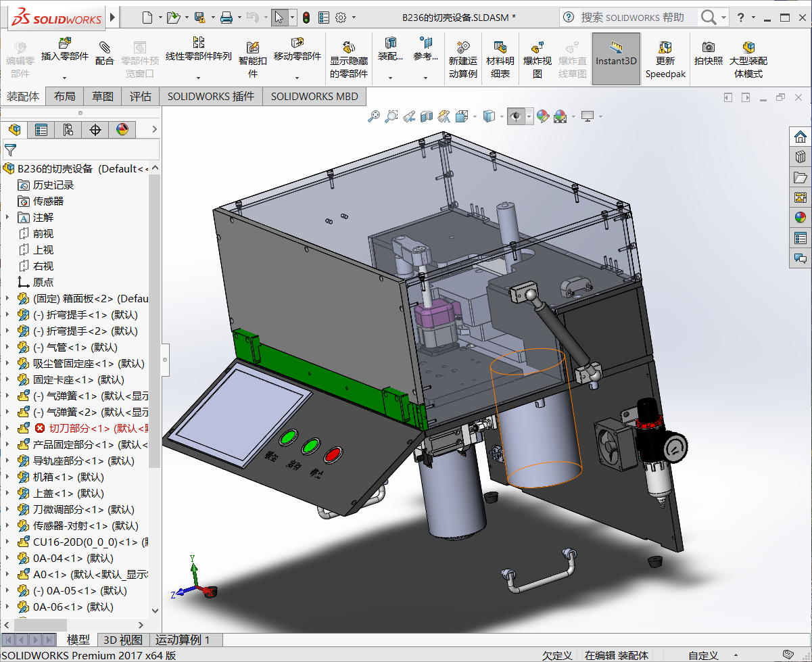Click Zoom to Fit icon in view toolbar
The width and height of the screenshot is (812, 662).
coord(373,116)
